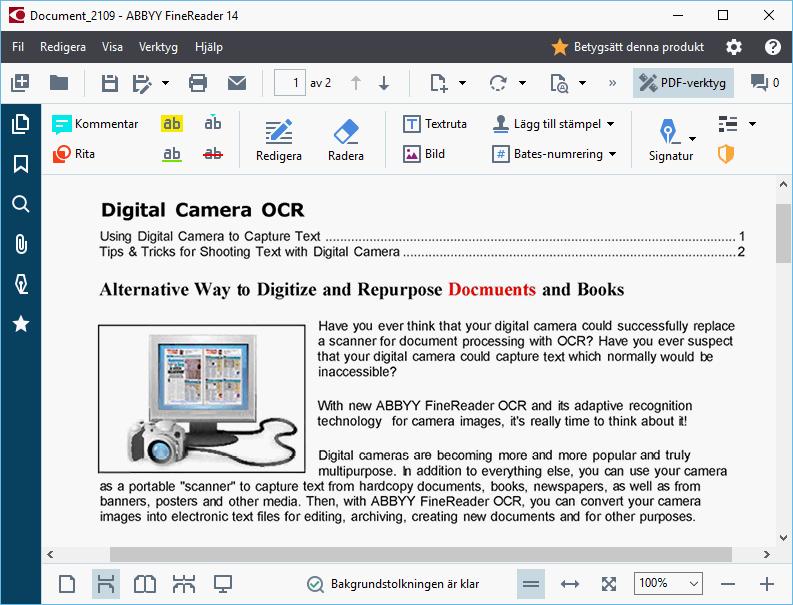Image resolution: width=793 pixels, height=605 pixels.
Task: Open help question mark icon
Action: (x=773, y=47)
